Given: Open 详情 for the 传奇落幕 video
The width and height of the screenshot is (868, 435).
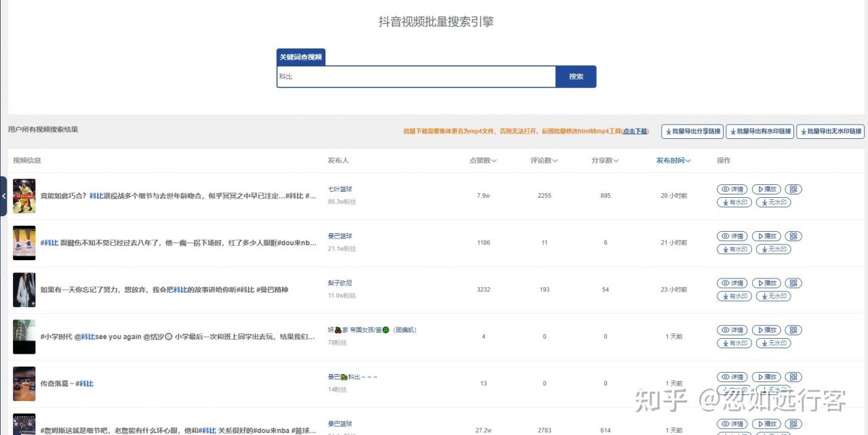Looking at the screenshot, I should [733, 377].
